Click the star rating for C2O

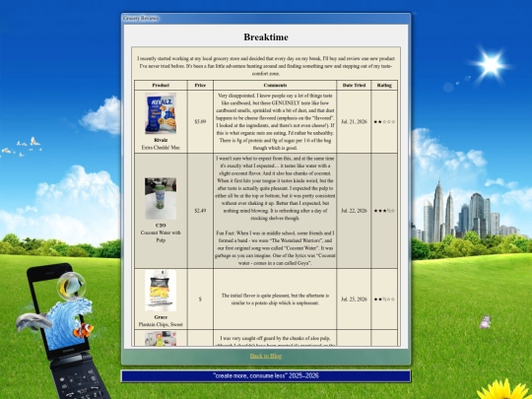click(x=384, y=211)
